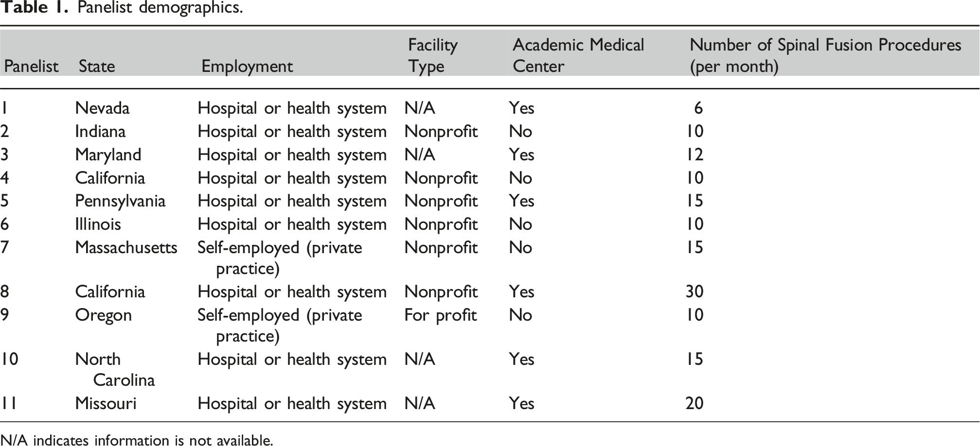Select the Illinois state cell

(98, 224)
